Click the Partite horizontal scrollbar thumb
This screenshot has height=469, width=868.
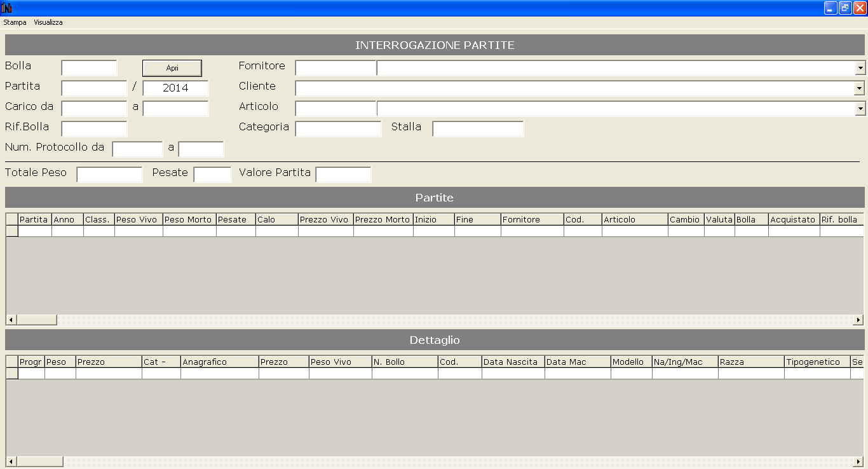[36, 320]
